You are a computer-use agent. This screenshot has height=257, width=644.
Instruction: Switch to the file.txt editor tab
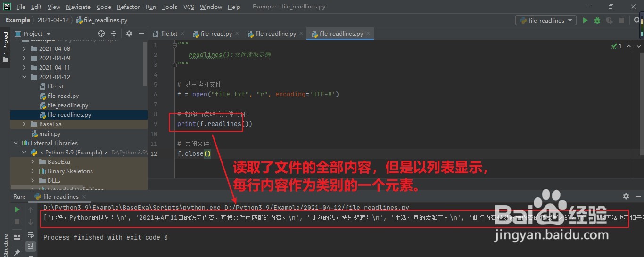(x=168, y=34)
